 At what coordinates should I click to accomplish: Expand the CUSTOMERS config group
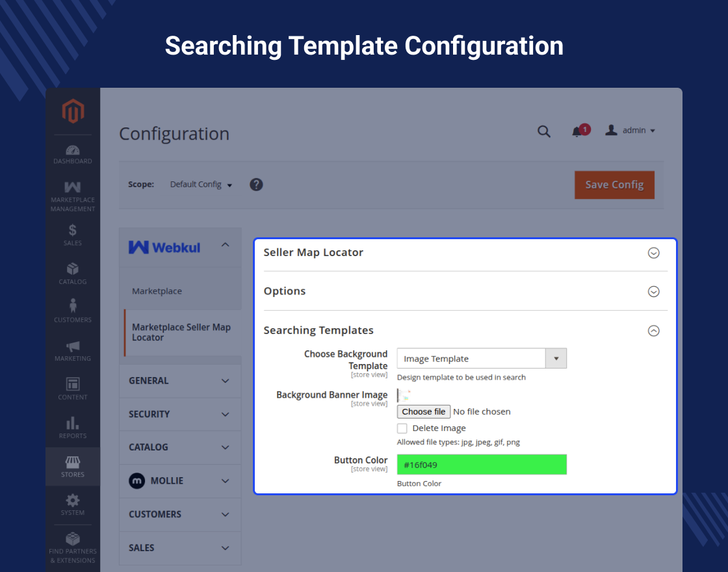tap(180, 514)
